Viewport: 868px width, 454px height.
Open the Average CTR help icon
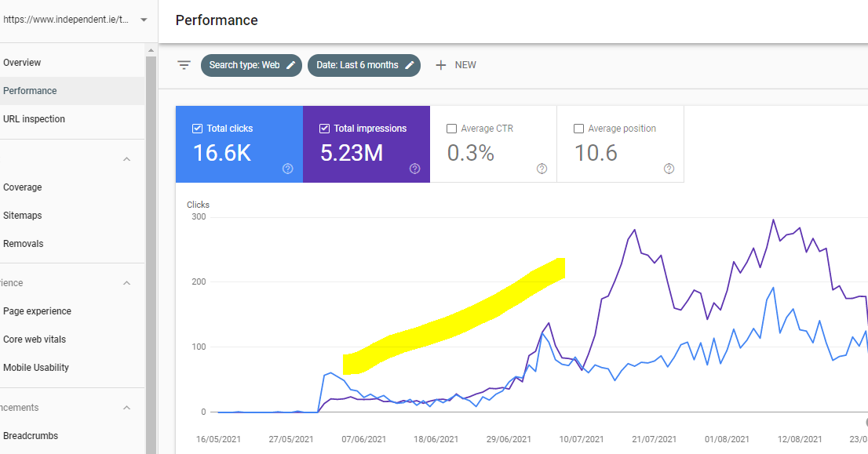pos(542,168)
